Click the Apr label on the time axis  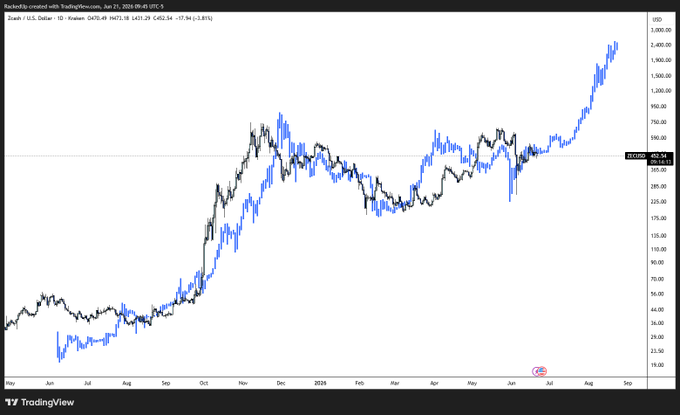coord(434,383)
